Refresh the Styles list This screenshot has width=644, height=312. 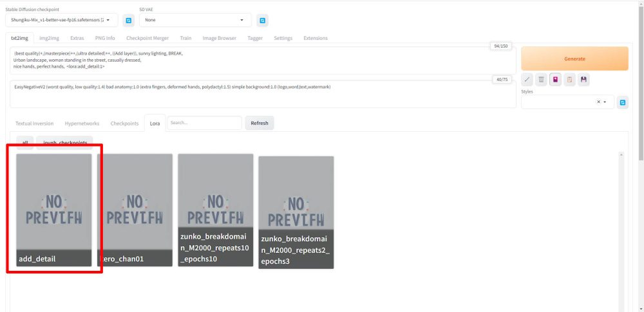[x=623, y=102]
